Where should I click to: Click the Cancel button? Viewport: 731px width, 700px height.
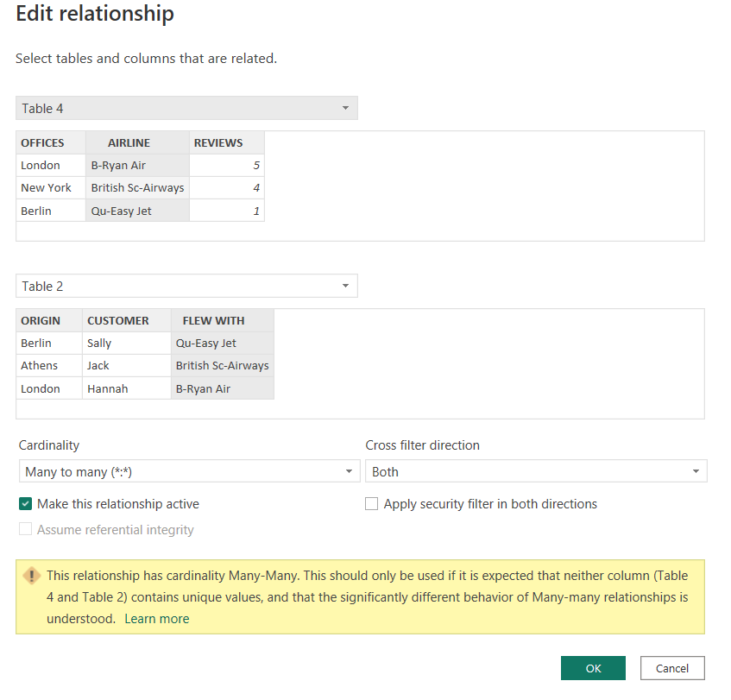(x=671, y=668)
